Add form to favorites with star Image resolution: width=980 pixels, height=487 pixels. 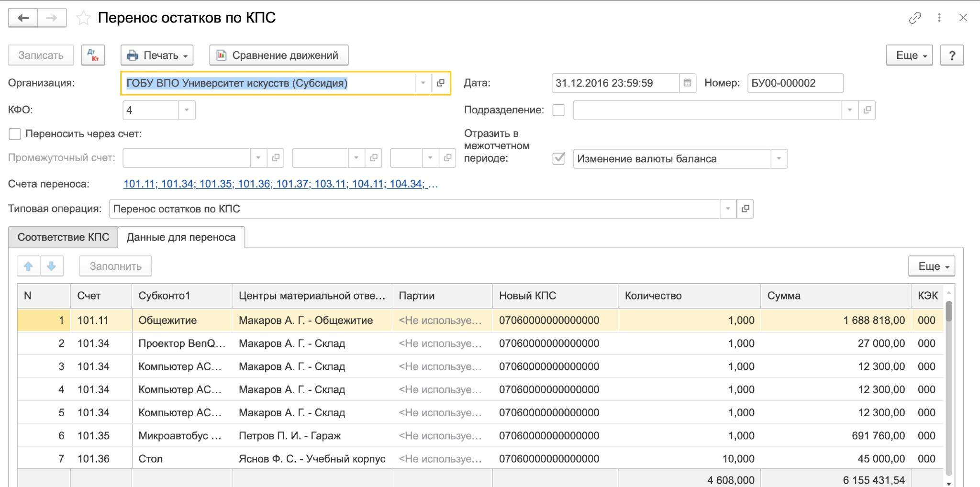pos(84,18)
